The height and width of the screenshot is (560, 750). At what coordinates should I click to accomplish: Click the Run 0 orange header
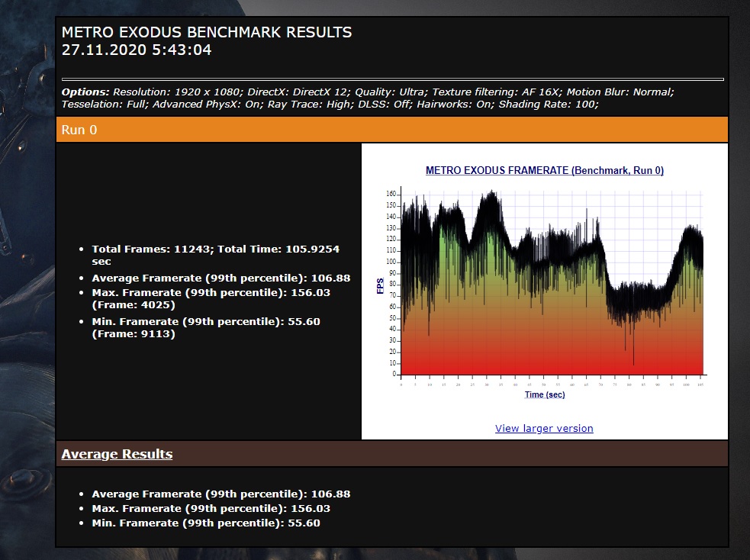(392, 130)
